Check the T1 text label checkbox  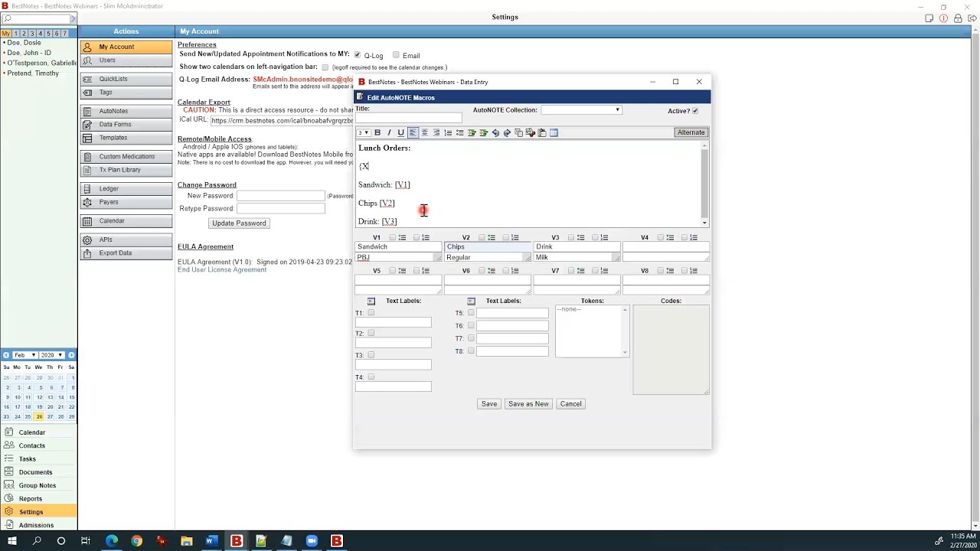point(371,312)
